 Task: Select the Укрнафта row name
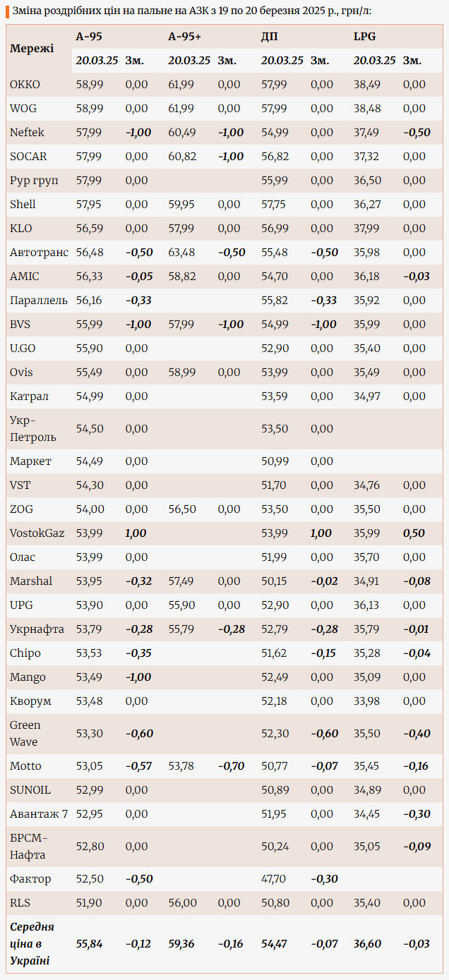click(37, 629)
